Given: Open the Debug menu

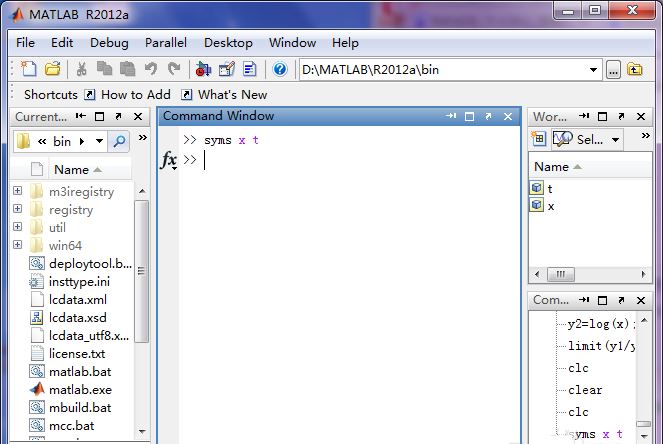Looking at the screenshot, I should pos(109,43).
